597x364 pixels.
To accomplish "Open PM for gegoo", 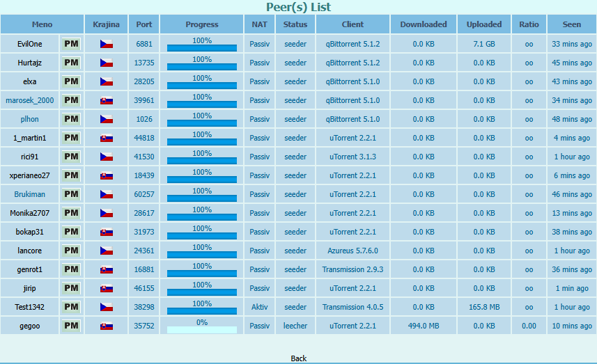I will (x=71, y=326).
